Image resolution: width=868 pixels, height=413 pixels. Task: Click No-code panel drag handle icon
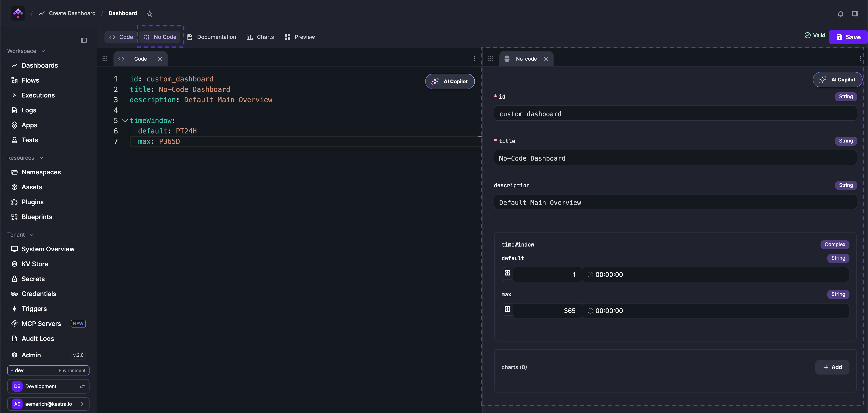coord(491,59)
